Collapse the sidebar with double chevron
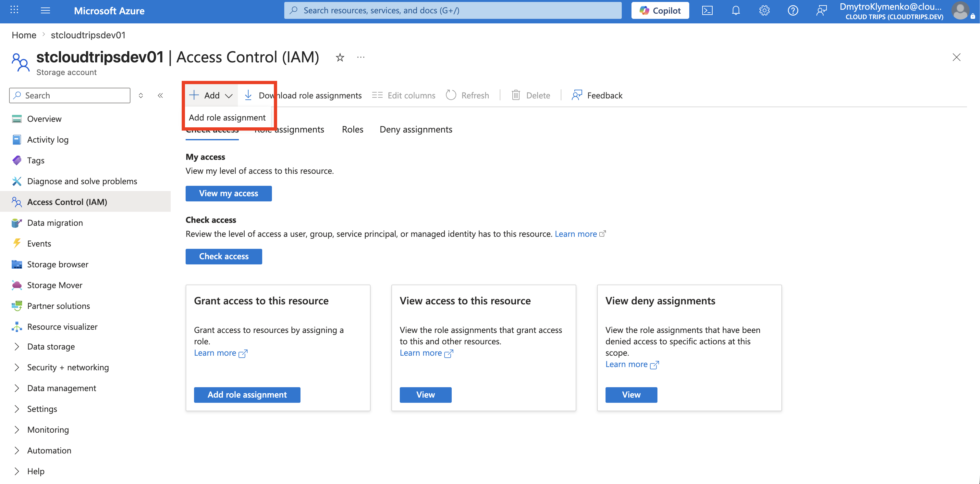Screen dimensions: 980x484 point(161,95)
